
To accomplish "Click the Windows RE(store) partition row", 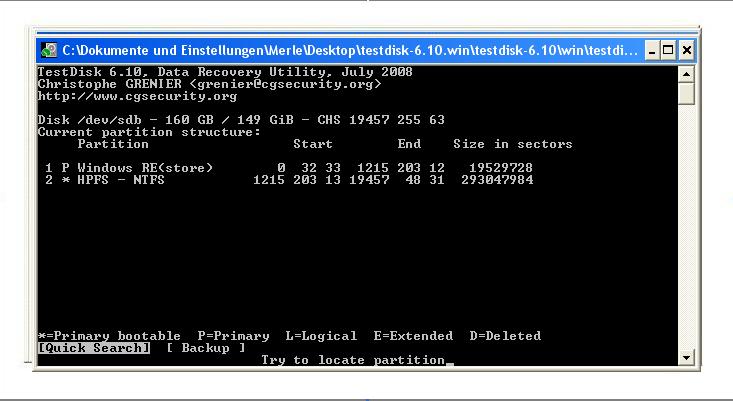I will point(289,167).
